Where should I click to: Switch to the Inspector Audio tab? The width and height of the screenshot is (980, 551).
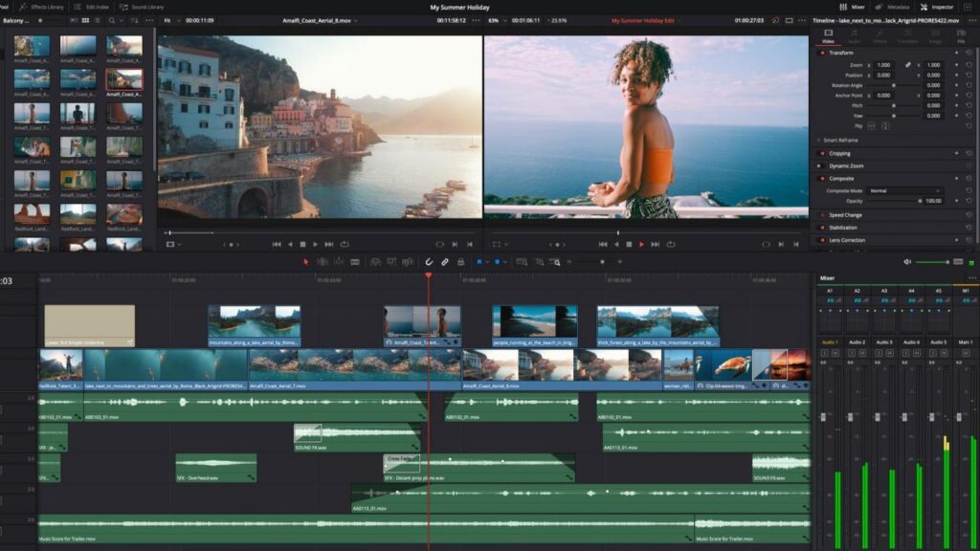point(854,36)
